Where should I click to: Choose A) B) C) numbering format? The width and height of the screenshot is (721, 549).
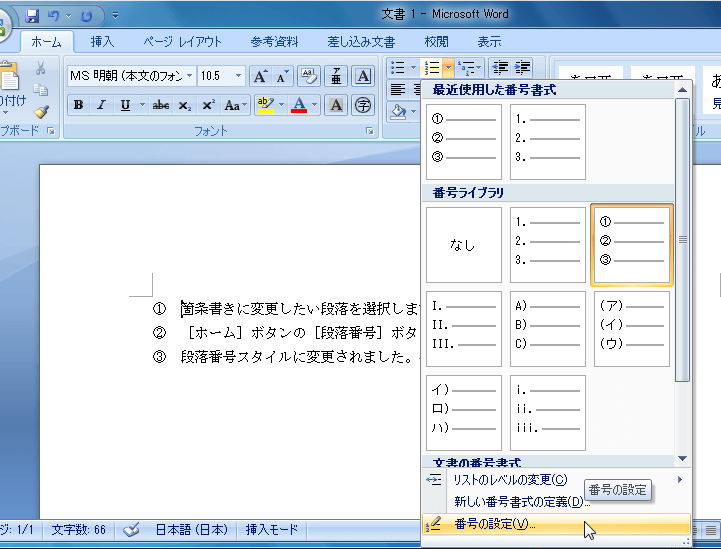coord(548,329)
